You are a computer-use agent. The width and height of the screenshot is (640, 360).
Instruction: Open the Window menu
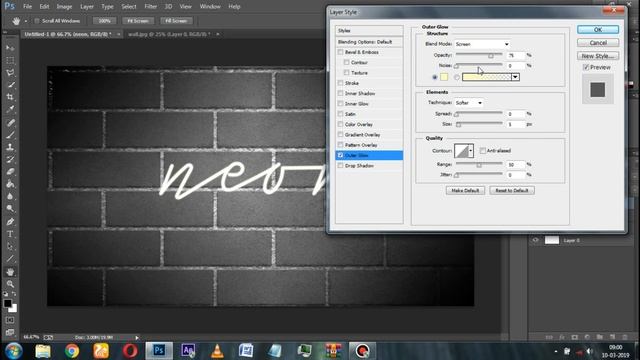210,7
